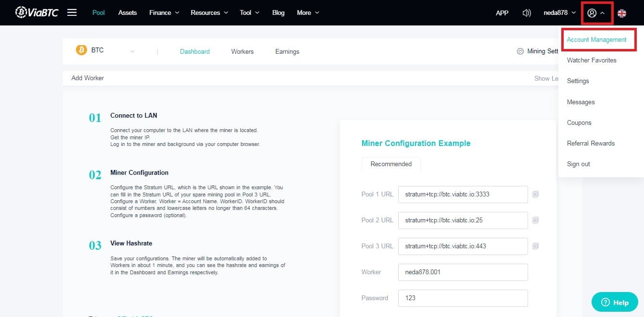Click the Pool 3 URL field

click(x=463, y=246)
